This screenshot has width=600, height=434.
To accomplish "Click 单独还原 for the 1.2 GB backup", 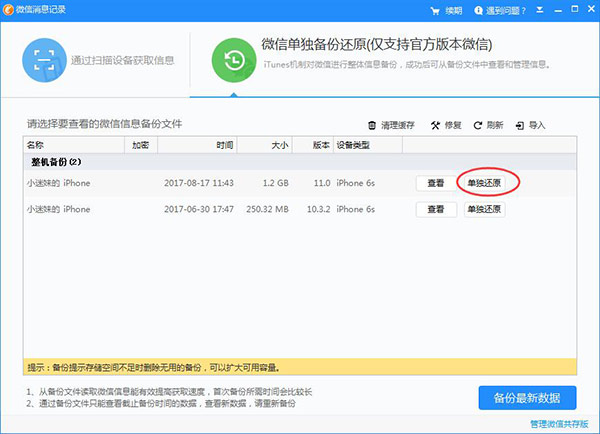I will click(x=484, y=183).
